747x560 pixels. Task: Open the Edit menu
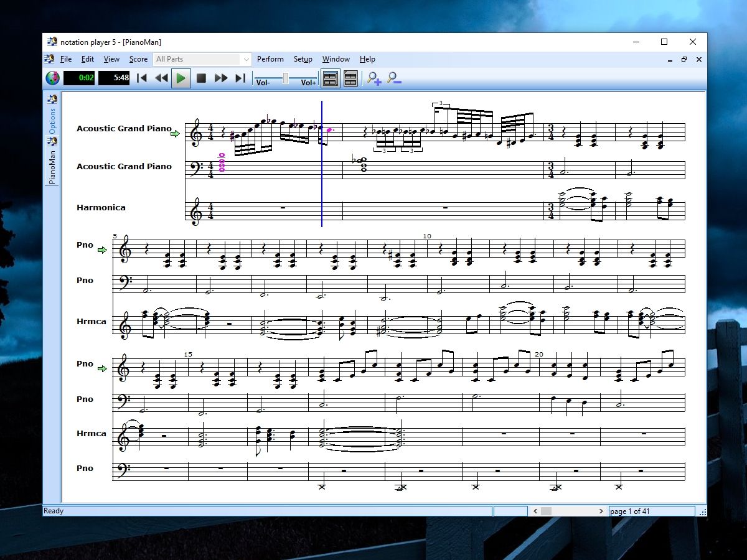click(88, 59)
